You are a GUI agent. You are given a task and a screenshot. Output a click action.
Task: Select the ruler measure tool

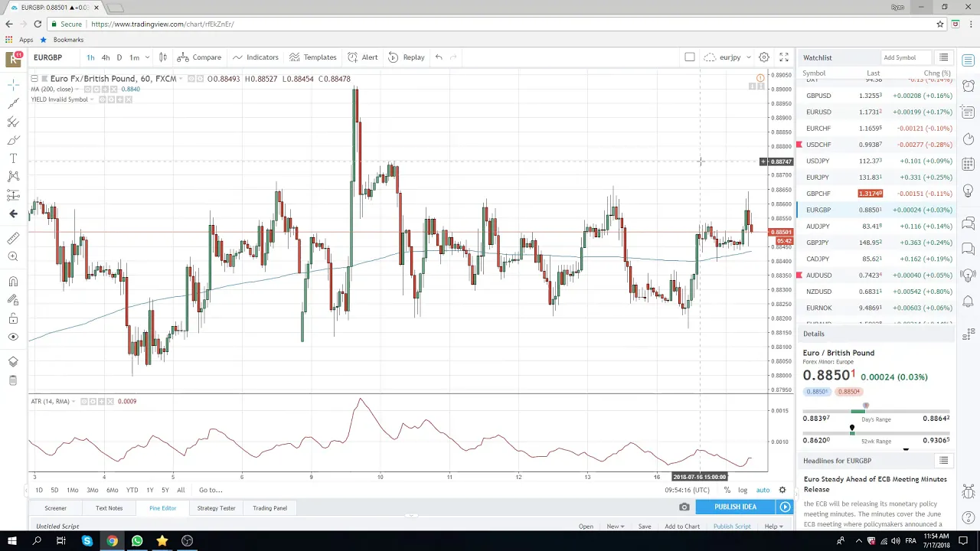pos(13,239)
